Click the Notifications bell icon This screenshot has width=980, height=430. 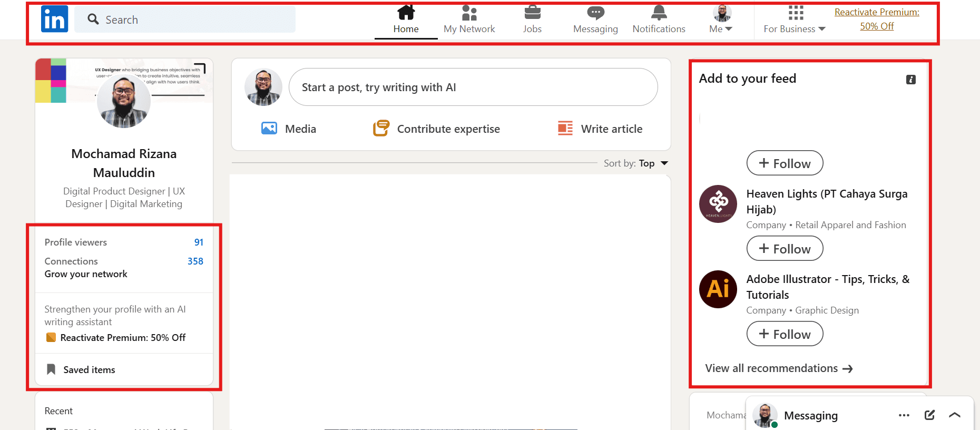click(659, 13)
